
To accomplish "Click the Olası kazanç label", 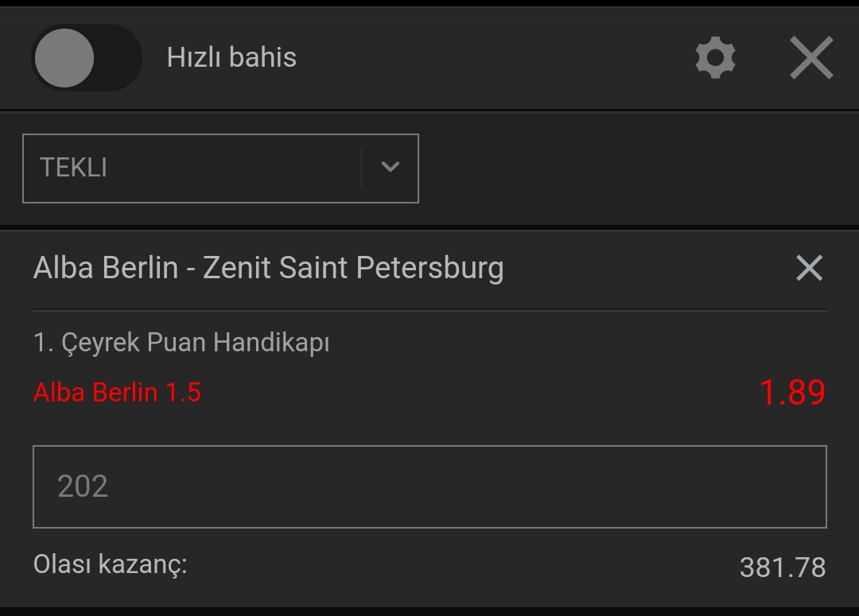I will coord(110,564).
